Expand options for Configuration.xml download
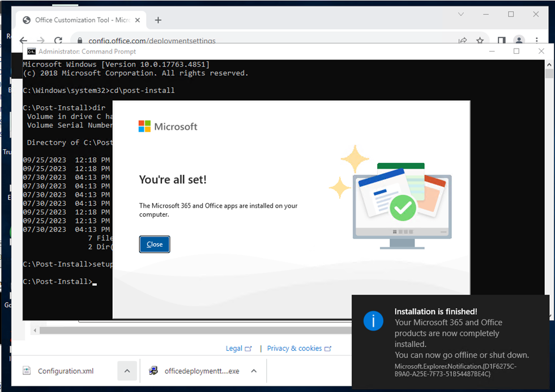555x392 pixels. 127,371
